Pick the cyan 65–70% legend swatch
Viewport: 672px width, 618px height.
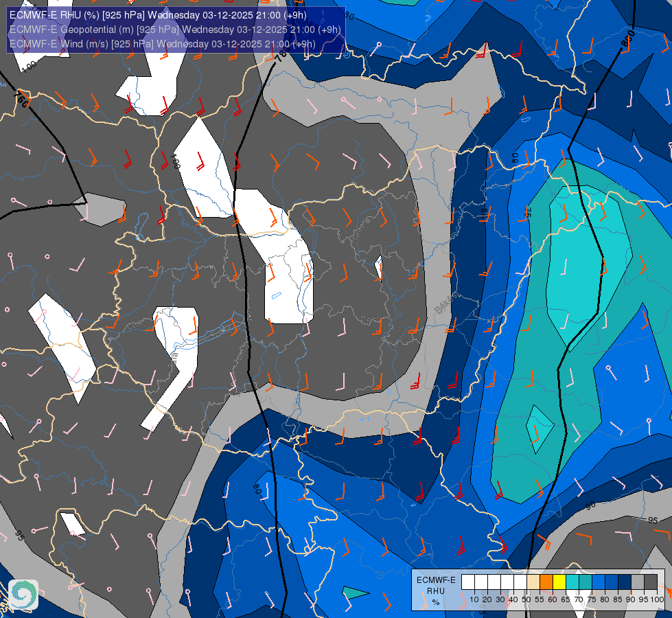point(572,582)
